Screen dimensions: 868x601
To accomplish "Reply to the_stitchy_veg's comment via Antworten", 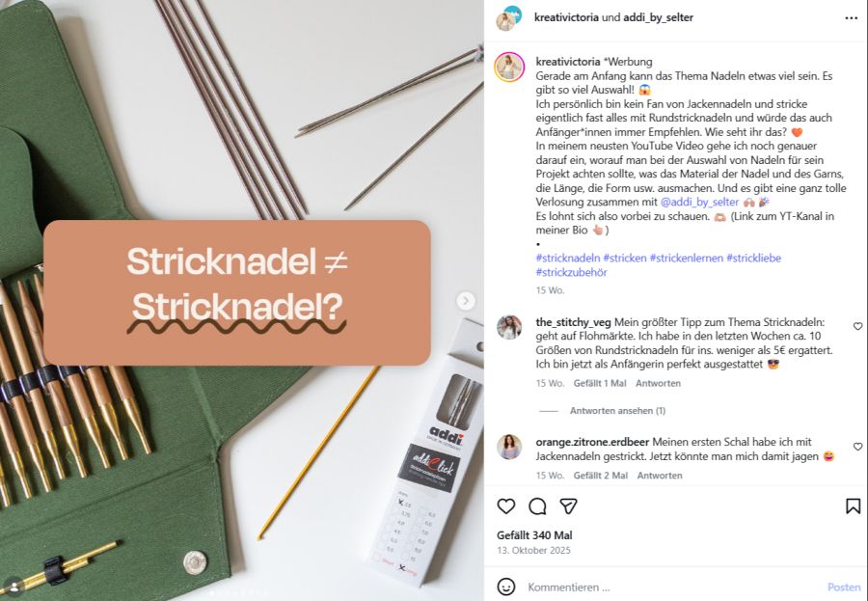I will (658, 383).
